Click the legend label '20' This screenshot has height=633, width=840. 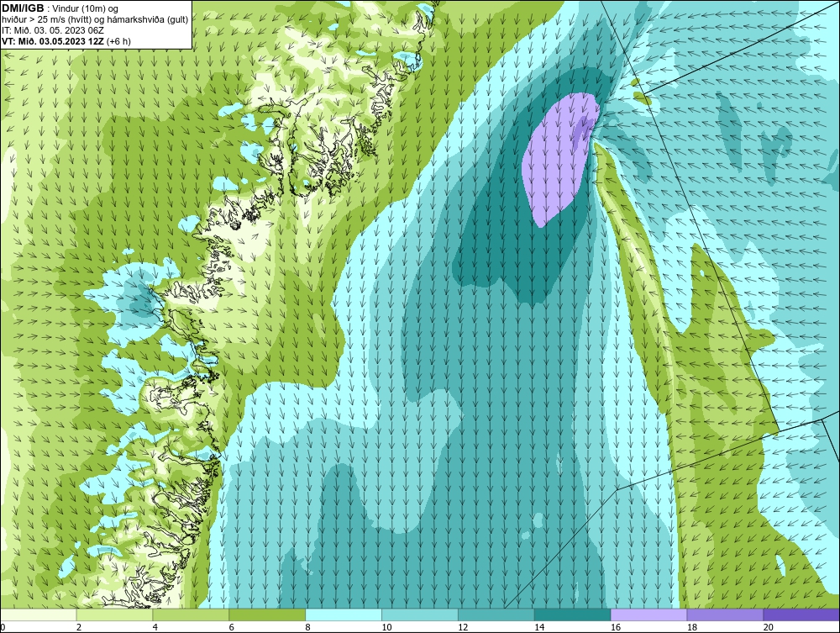tap(769, 627)
